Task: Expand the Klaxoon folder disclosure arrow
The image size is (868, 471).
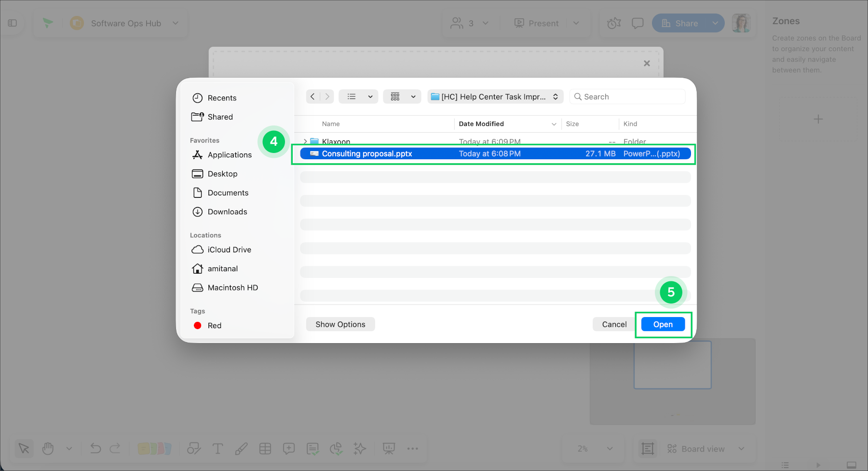Action: [x=305, y=141]
